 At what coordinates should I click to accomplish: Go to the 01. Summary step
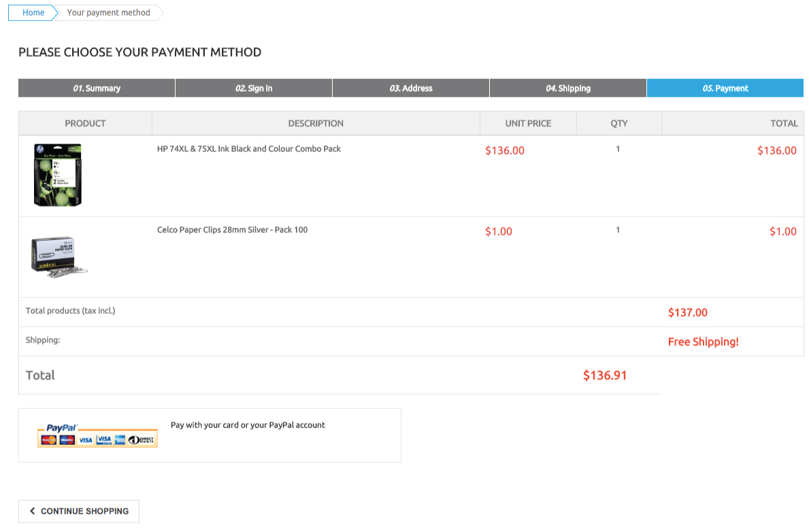coord(97,88)
